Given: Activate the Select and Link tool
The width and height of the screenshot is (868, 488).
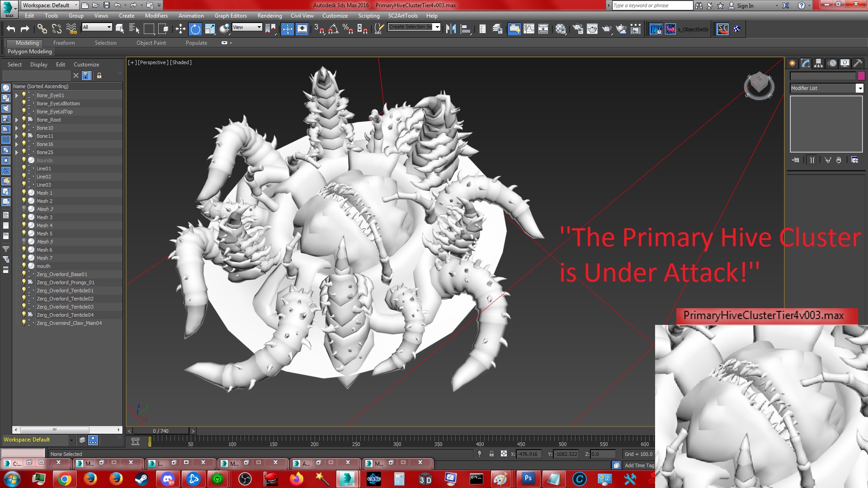Looking at the screenshot, I should 42,29.
